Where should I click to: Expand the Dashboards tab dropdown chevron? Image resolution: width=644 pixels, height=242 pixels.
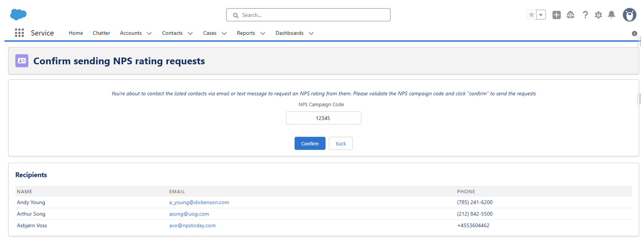[311, 33]
